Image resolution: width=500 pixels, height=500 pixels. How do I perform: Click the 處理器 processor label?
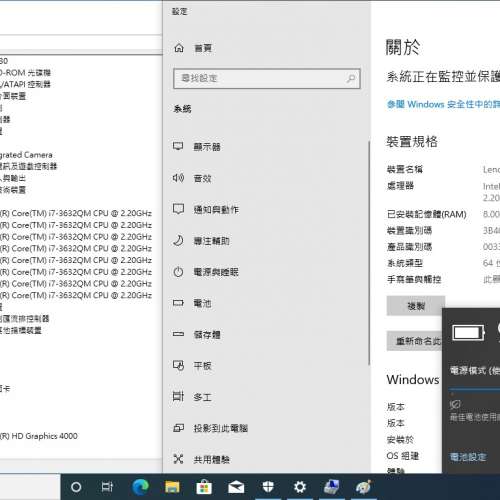click(x=400, y=186)
